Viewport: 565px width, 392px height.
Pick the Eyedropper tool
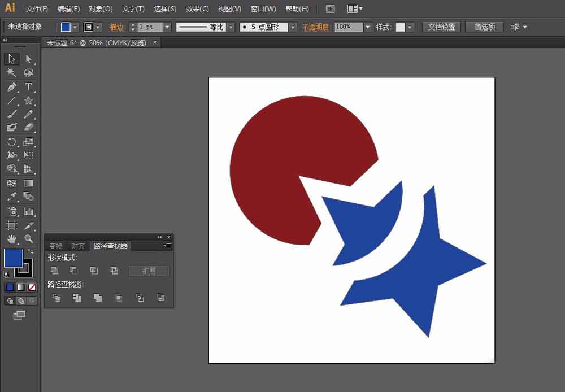pyautogui.click(x=11, y=197)
